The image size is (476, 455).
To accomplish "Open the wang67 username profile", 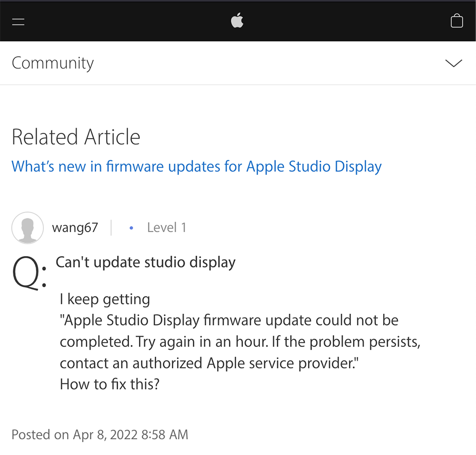I will (75, 227).
